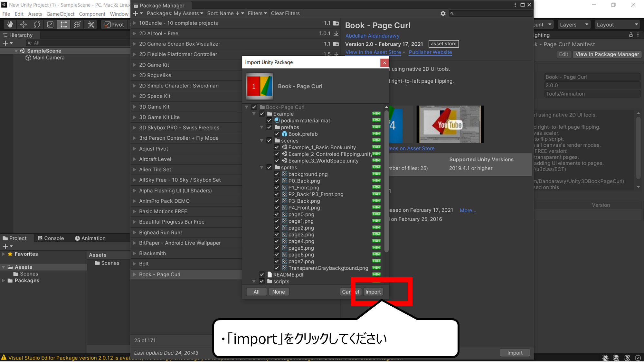The width and height of the screenshot is (644, 362).
Task: Open the Sort: Name dropdown
Action: pyautogui.click(x=226, y=13)
